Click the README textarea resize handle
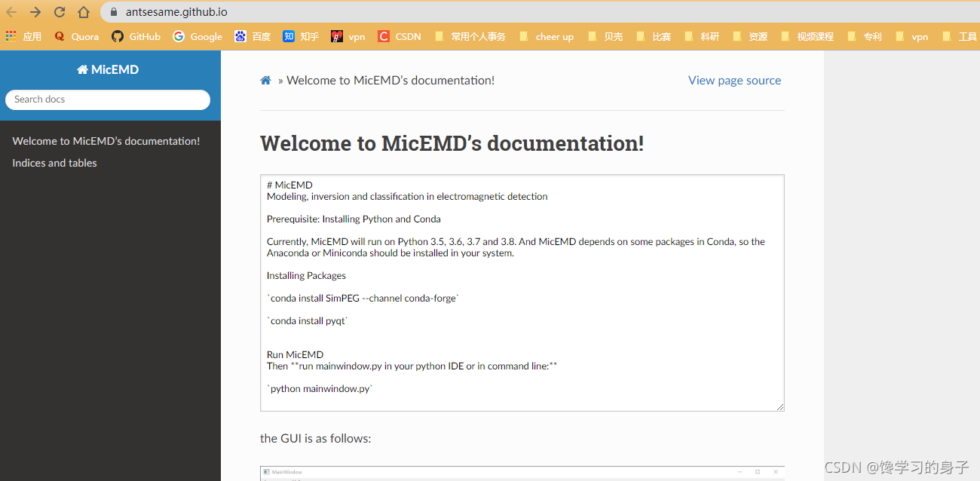The width and height of the screenshot is (980, 481). pyautogui.click(x=779, y=406)
